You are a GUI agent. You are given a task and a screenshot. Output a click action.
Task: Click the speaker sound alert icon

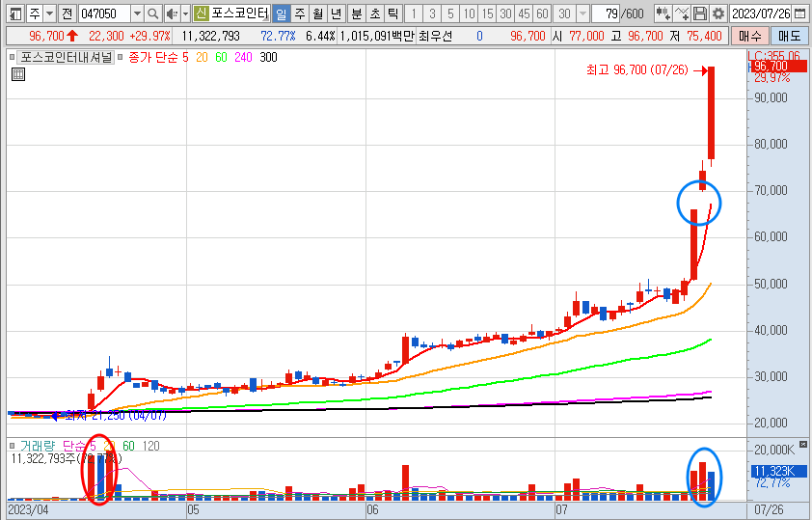point(172,14)
